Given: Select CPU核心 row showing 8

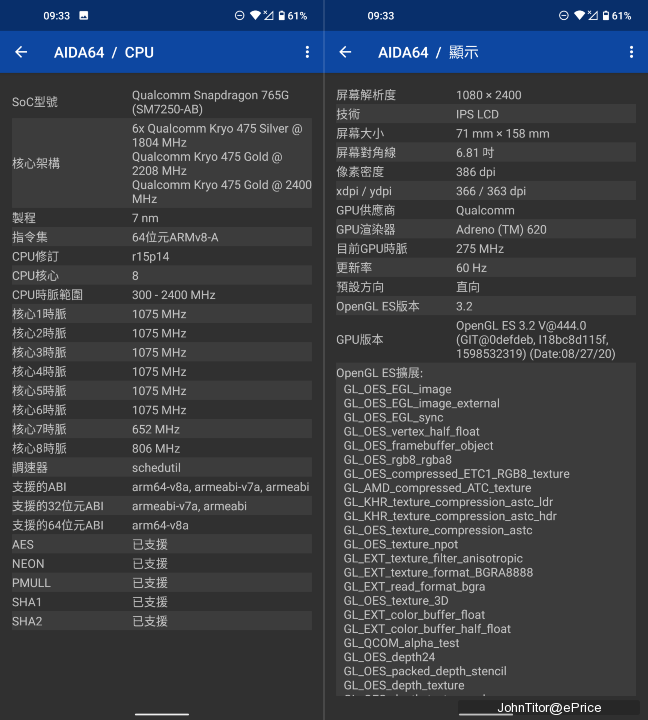Looking at the screenshot, I should [162, 276].
